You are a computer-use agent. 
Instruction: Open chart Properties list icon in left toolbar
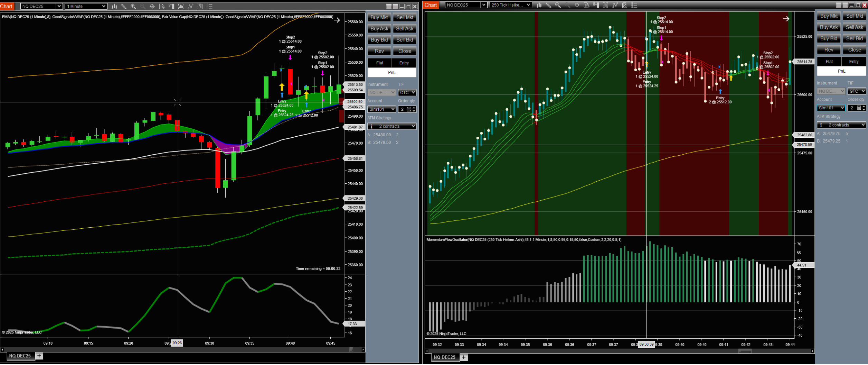pyautogui.click(x=209, y=6)
